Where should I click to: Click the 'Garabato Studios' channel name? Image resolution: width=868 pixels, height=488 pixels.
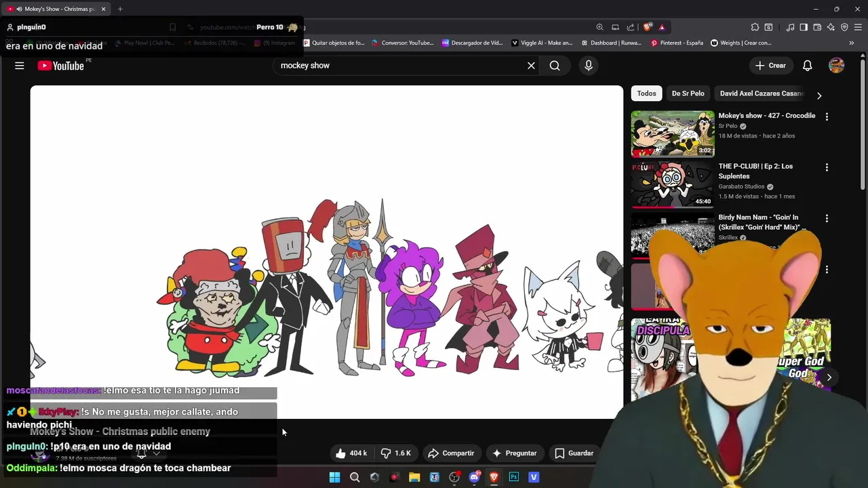pyautogui.click(x=741, y=187)
